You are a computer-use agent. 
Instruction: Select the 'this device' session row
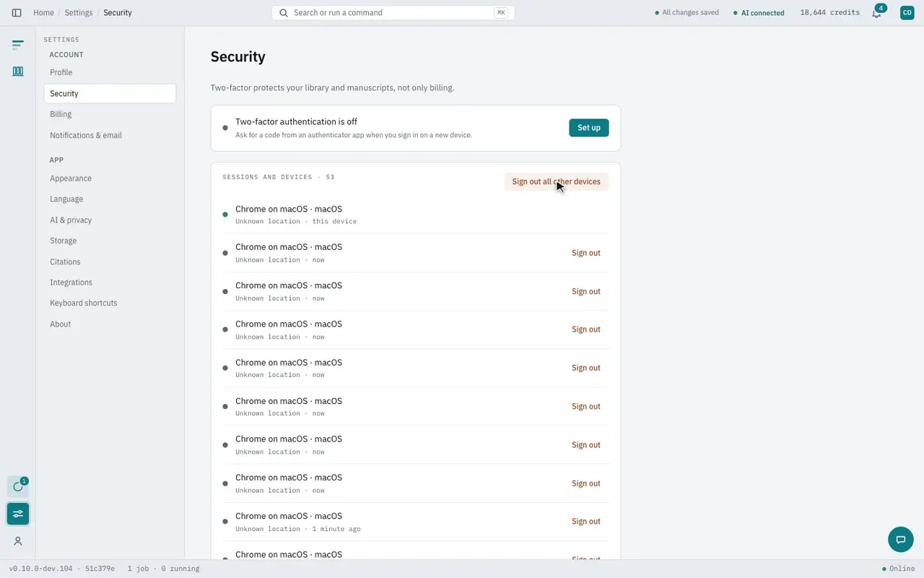coord(416,215)
